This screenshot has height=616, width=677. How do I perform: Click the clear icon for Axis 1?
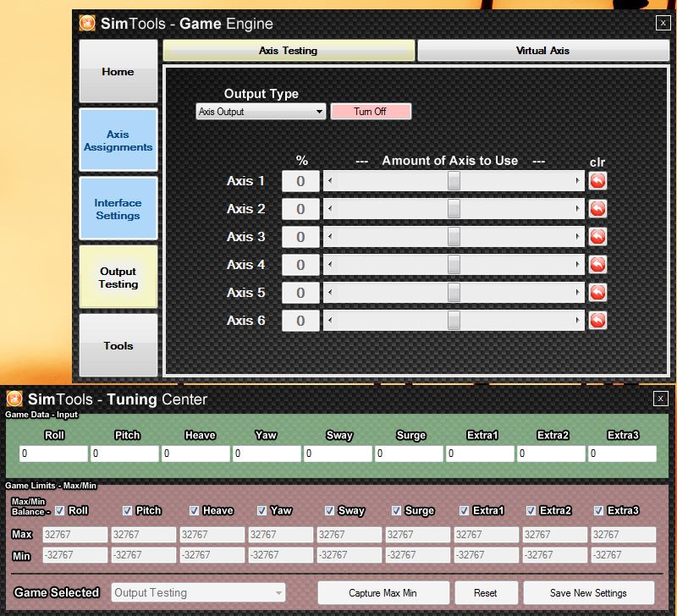597,181
